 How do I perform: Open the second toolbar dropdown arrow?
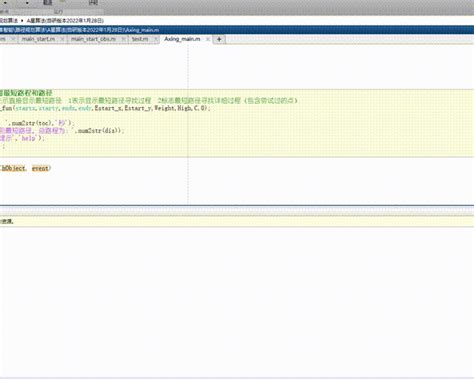click(x=27, y=3)
